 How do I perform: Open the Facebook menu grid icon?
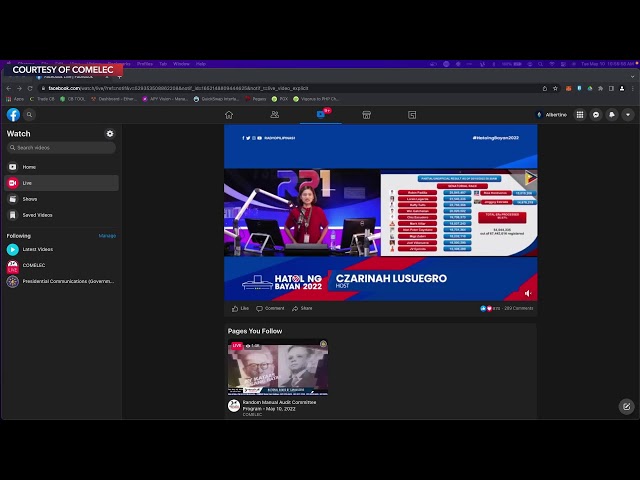(x=580, y=115)
